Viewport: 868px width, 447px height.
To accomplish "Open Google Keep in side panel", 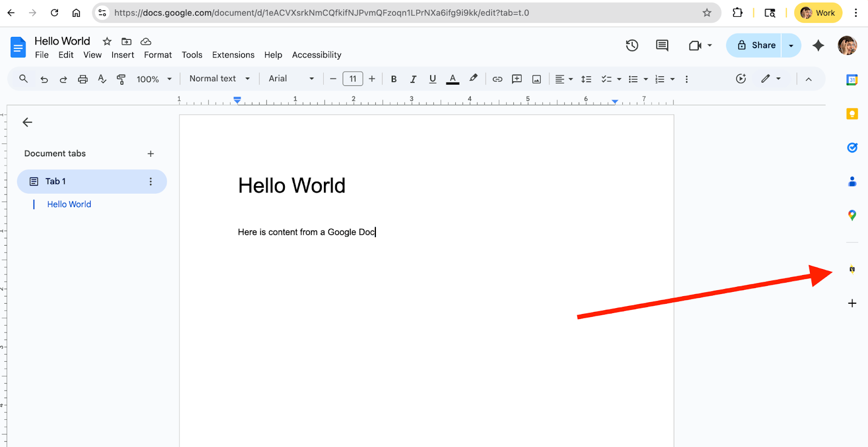I will pyautogui.click(x=852, y=114).
